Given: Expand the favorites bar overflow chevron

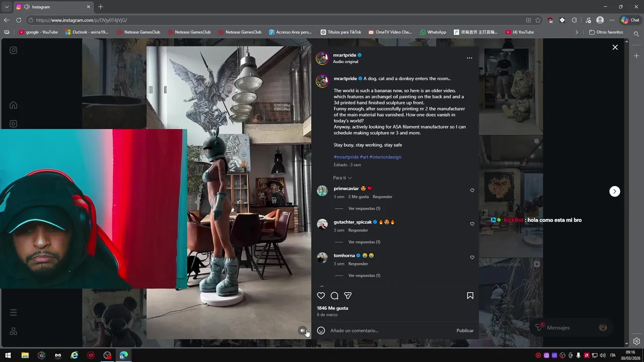Looking at the screenshot, I should (577, 32).
